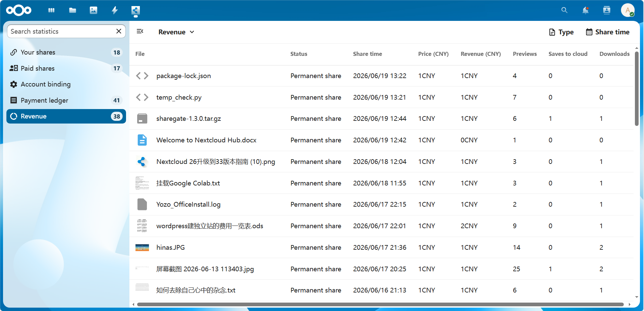Click the 2026/06/19 12:44 share time

coord(380,118)
